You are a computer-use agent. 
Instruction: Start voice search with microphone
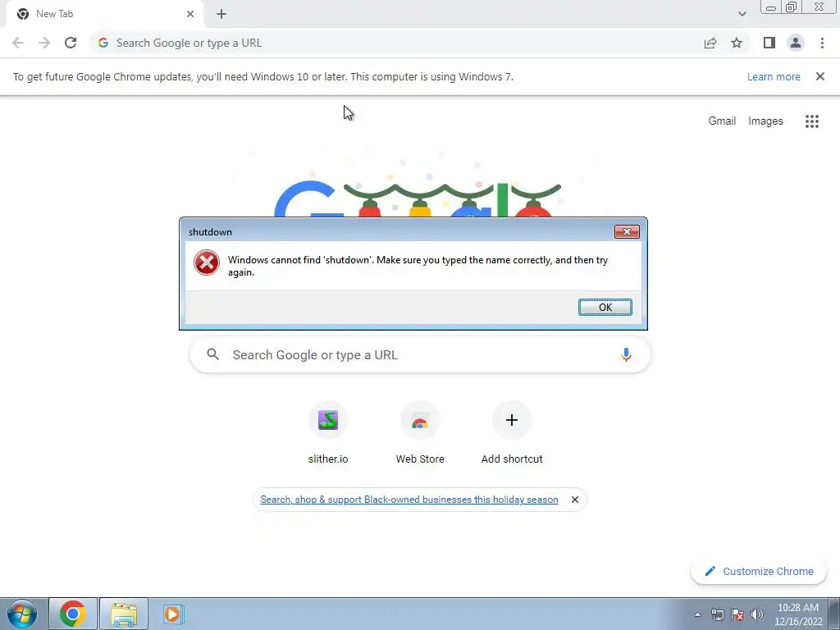(626, 354)
